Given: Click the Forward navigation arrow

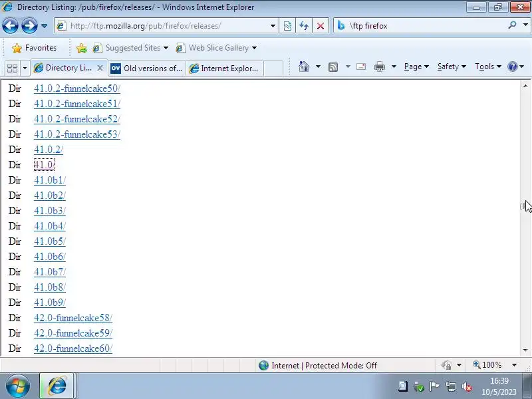Looking at the screenshot, I should tap(29, 25).
